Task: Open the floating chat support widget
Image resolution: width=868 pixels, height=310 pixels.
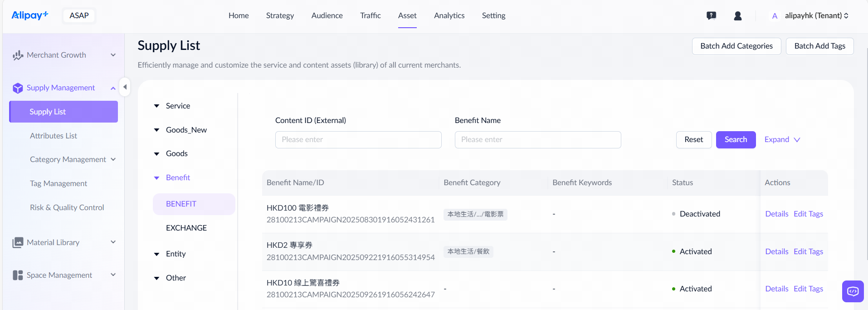Action: [853, 291]
